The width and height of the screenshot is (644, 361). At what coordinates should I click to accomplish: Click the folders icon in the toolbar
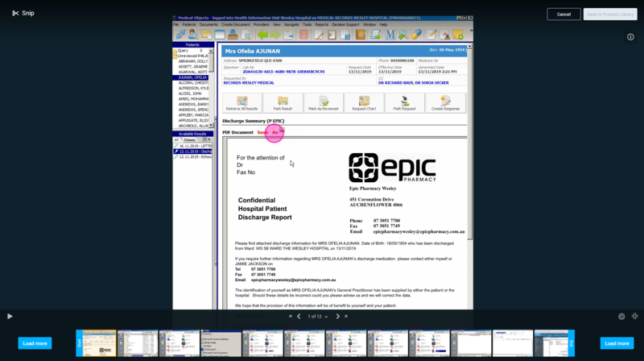[x=207, y=35]
